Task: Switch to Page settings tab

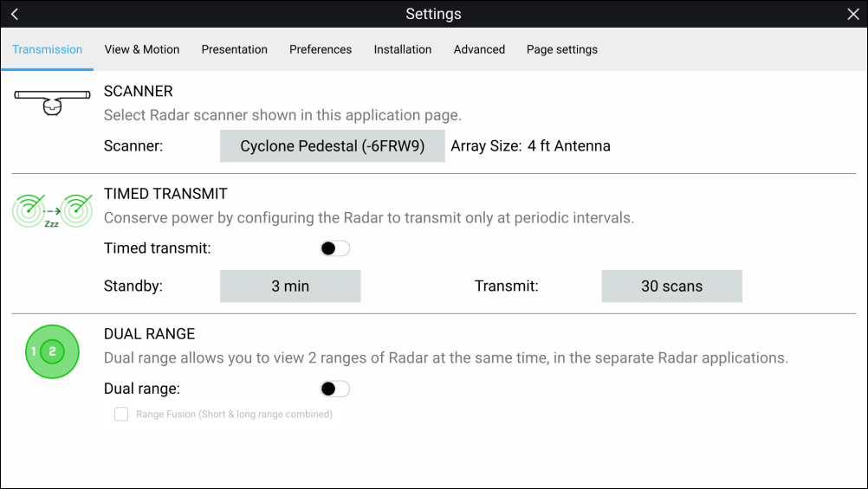Action: click(x=561, y=49)
